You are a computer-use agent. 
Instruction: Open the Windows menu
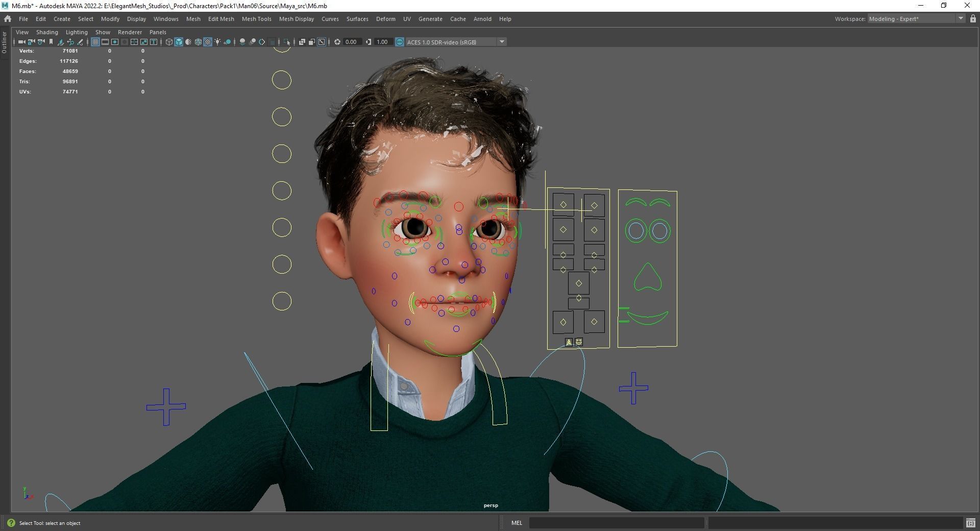tap(166, 19)
